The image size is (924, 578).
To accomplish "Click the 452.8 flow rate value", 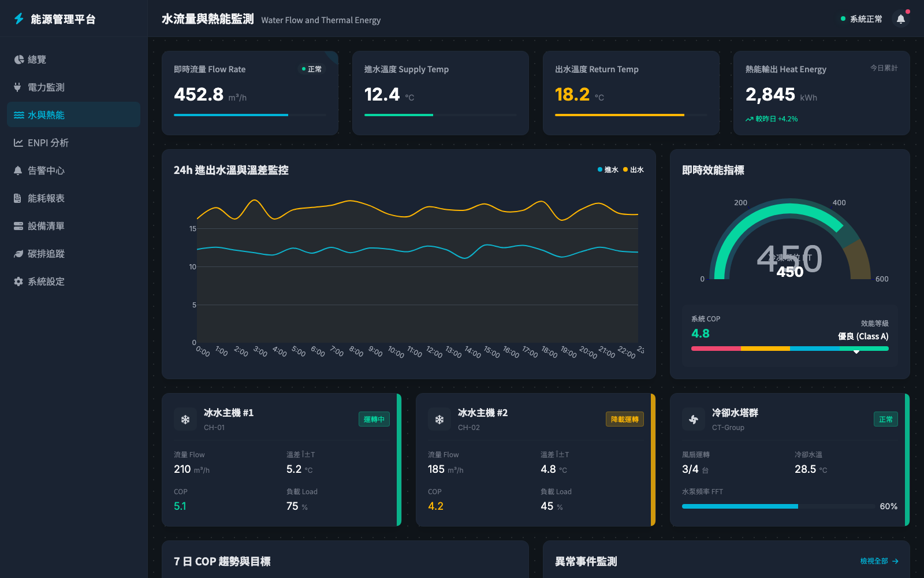I will click(x=199, y=94).
